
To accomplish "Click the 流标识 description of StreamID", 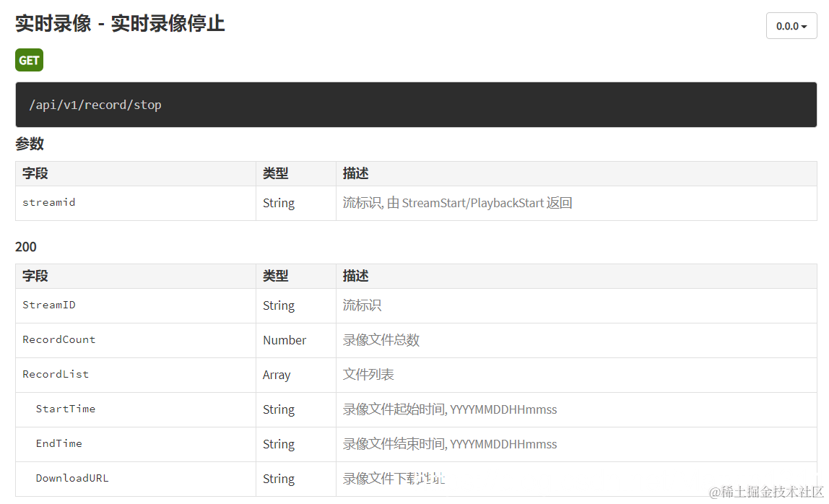I will (x=363, y=305).
